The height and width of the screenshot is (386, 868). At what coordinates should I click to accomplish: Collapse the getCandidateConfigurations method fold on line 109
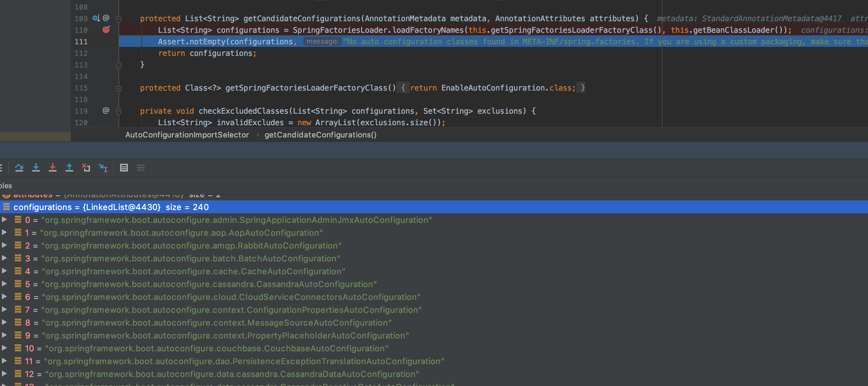(x=119, y=19)
